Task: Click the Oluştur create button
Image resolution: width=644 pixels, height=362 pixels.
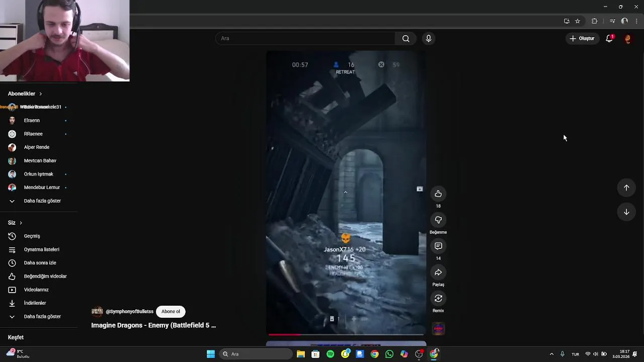Action: [582, 38]
